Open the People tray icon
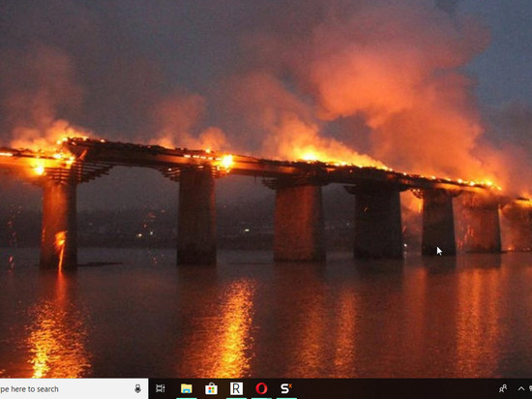532x399 pixels. tap(503, 388)
